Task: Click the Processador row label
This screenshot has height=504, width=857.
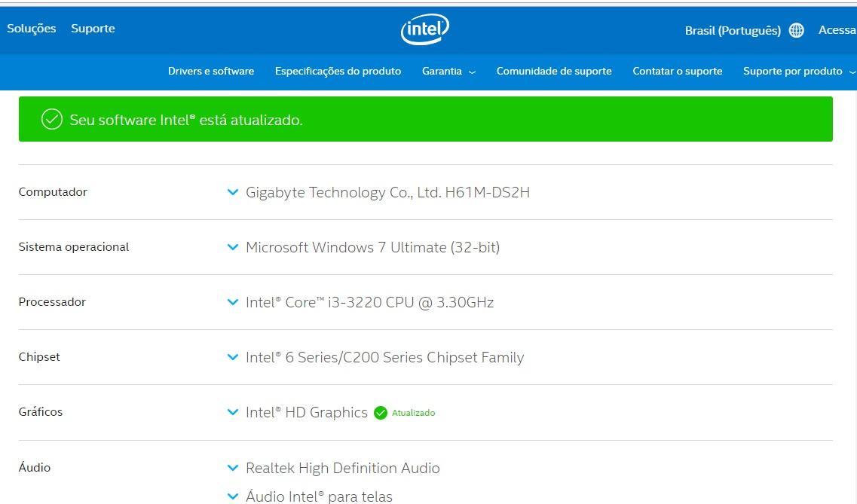Action: [x=52, y=302]
